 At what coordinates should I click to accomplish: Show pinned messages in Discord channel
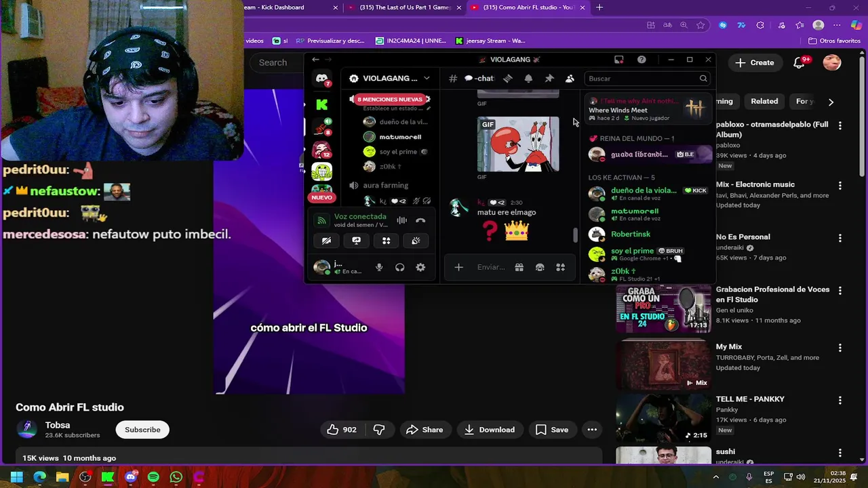coord(549,79)
